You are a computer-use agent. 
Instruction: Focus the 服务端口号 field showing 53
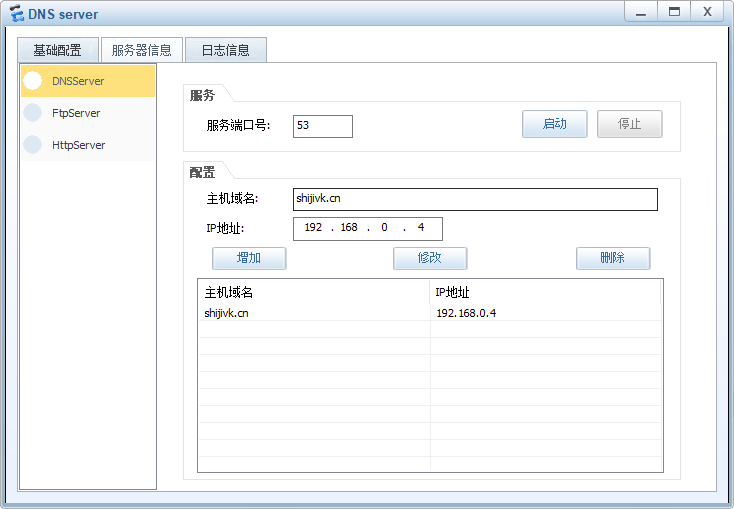323,126
